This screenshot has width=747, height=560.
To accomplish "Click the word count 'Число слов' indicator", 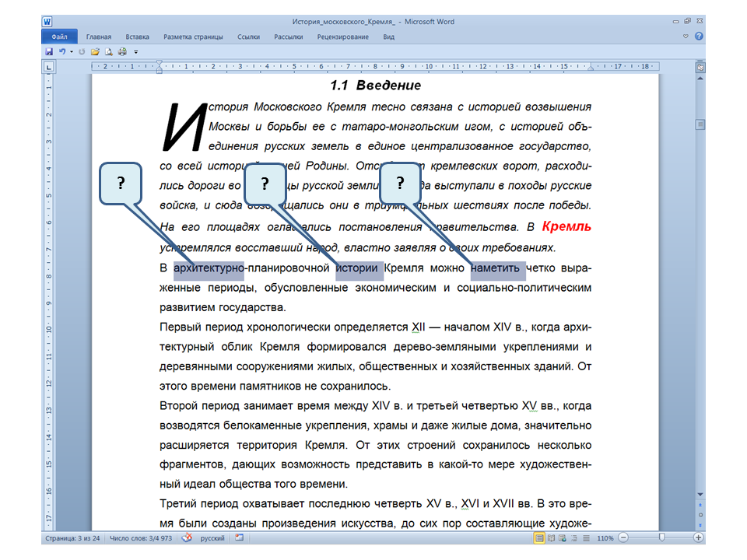I will point(141,538).
